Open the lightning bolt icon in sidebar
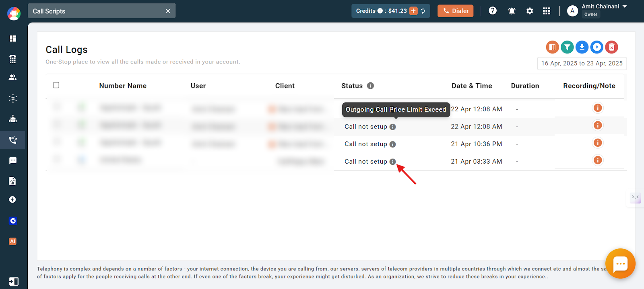 pyautogui.click(x=13, y=200)
